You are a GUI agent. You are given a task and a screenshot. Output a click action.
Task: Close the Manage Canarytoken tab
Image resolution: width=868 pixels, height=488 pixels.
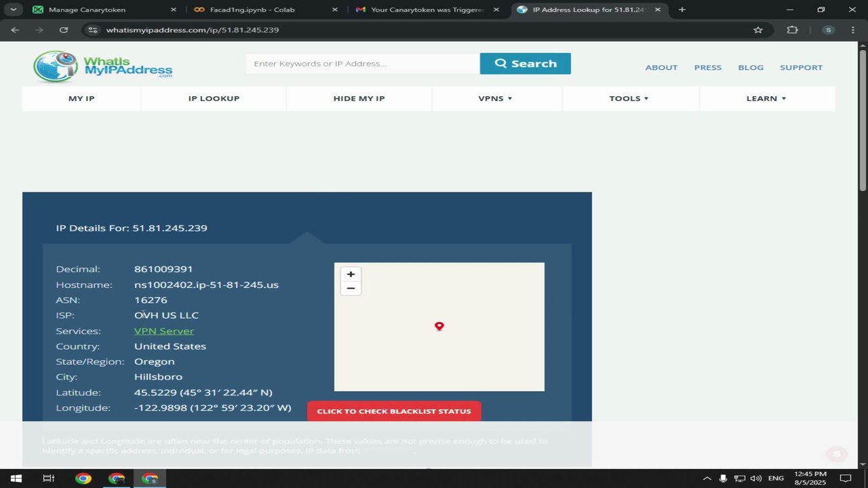173,9
